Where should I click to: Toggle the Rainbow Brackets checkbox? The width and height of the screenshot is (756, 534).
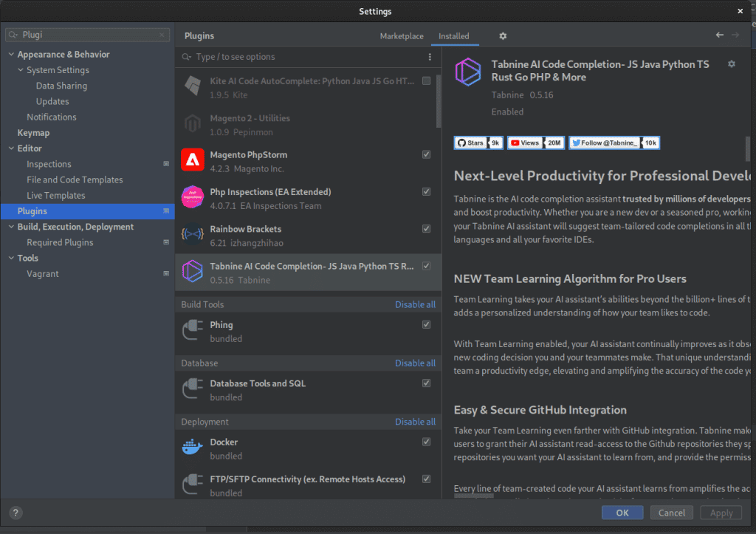pyautogui.click(x=426, y=229)
